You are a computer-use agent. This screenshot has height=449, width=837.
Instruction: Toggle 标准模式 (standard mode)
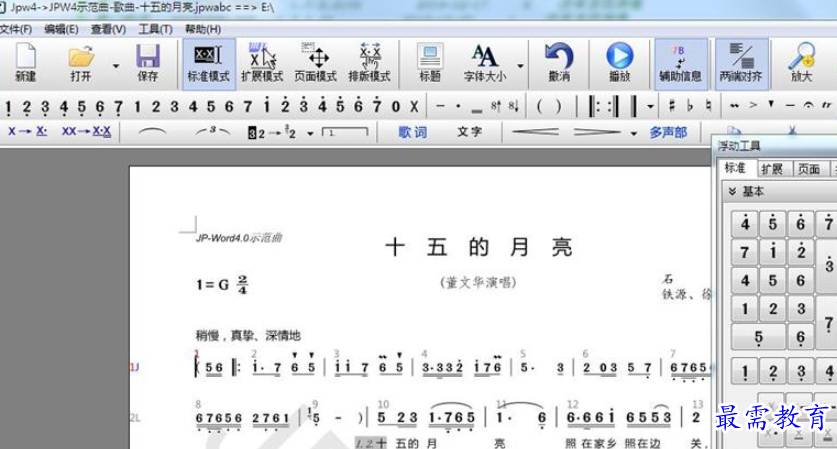pos(208,63)
